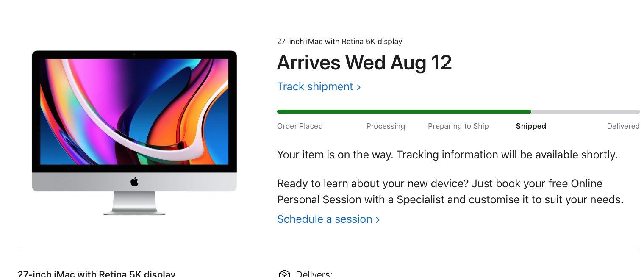
Task: Click the bold iMac product title at the bottom left
Action: tap(96, 274)
